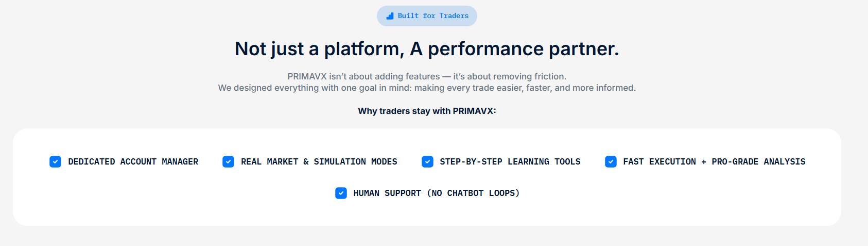Click the bar chart icon in the badge

click(x=390, y=16)
